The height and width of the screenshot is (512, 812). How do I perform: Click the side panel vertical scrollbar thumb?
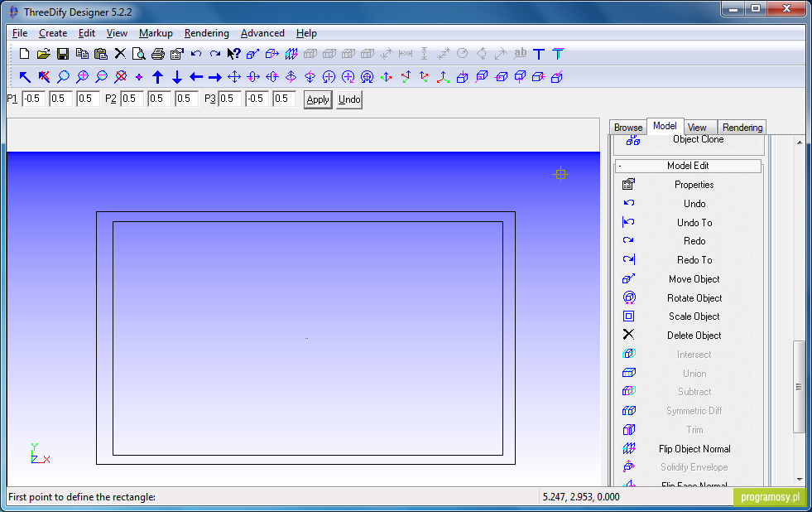(799, 387)
